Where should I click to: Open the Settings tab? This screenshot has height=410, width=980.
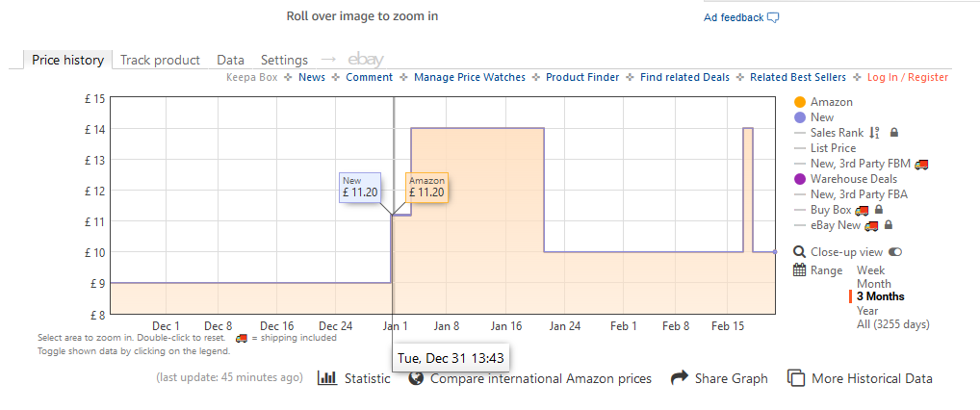284,60
